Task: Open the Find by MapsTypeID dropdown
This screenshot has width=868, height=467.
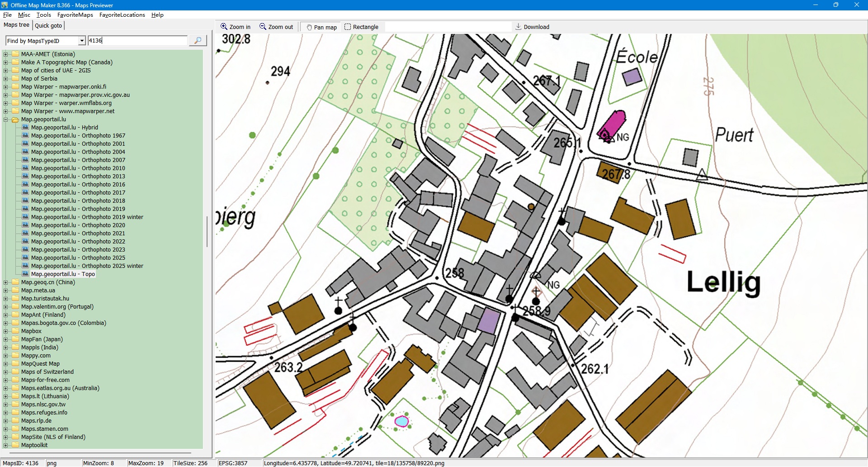Action: (x=82, y=41)
